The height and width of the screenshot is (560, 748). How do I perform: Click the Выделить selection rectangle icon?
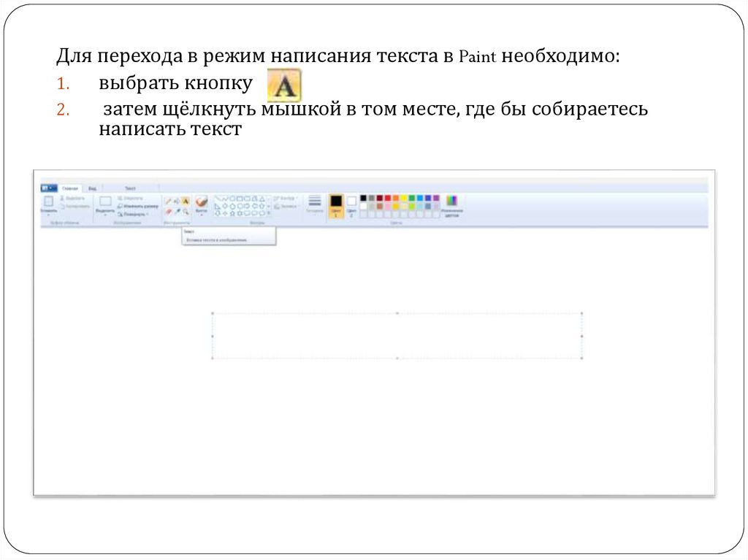(x=105, y=201)
